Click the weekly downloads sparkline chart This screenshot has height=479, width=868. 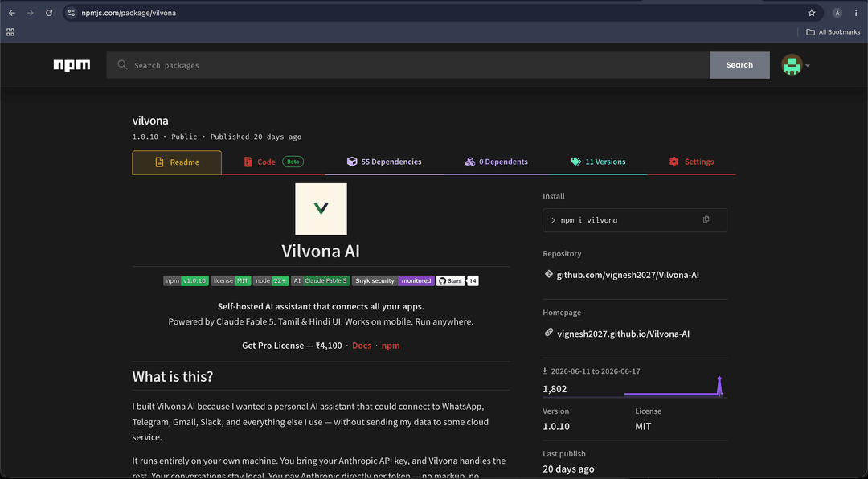coord(675,387)
